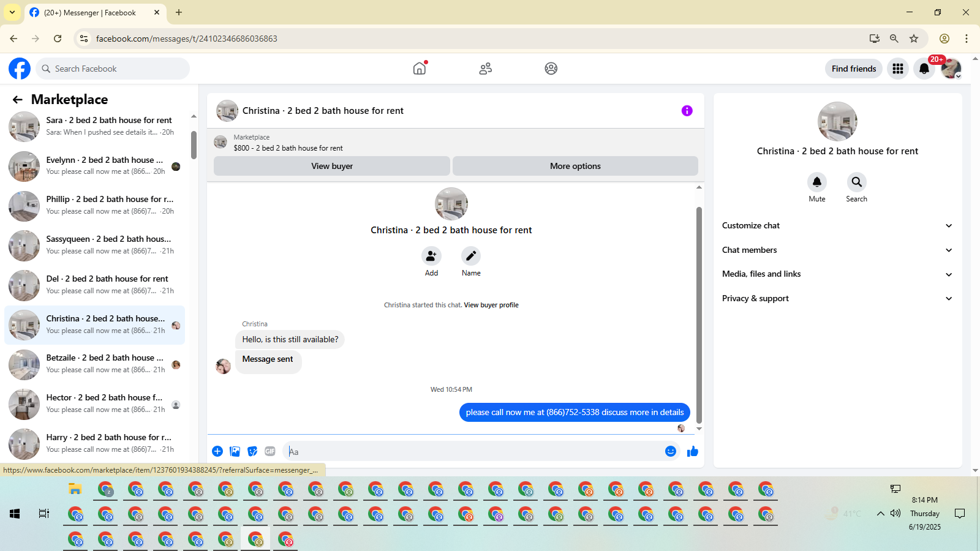Open browser zoom magnifier icon
Image resolution: width=980 pixels, height=551 pixels.
894,39
